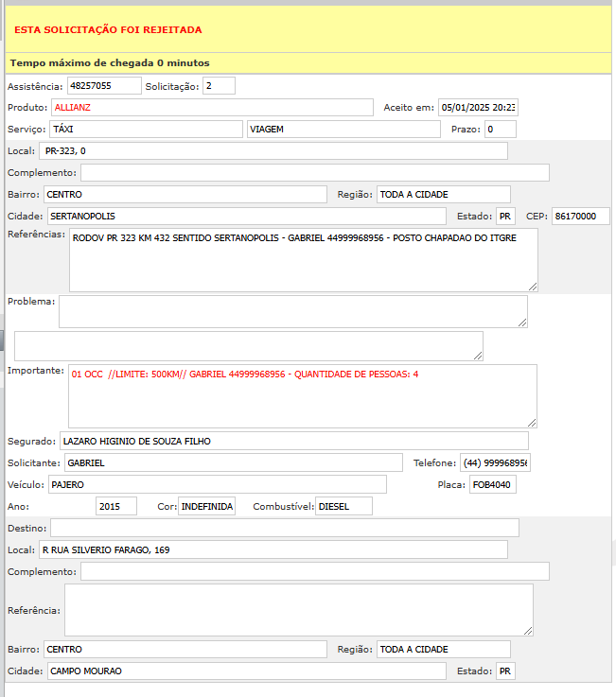Click inside the Referências text area

(x=303, y=260)
